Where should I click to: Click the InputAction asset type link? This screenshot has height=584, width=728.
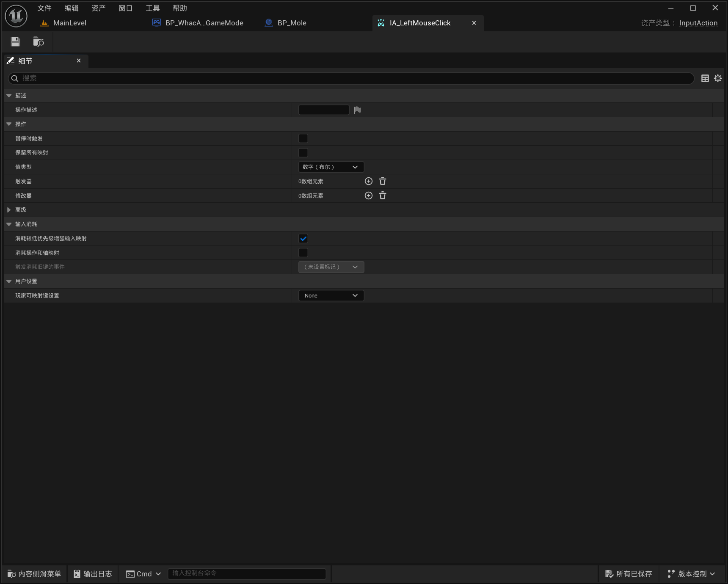(x=698, y=23)
